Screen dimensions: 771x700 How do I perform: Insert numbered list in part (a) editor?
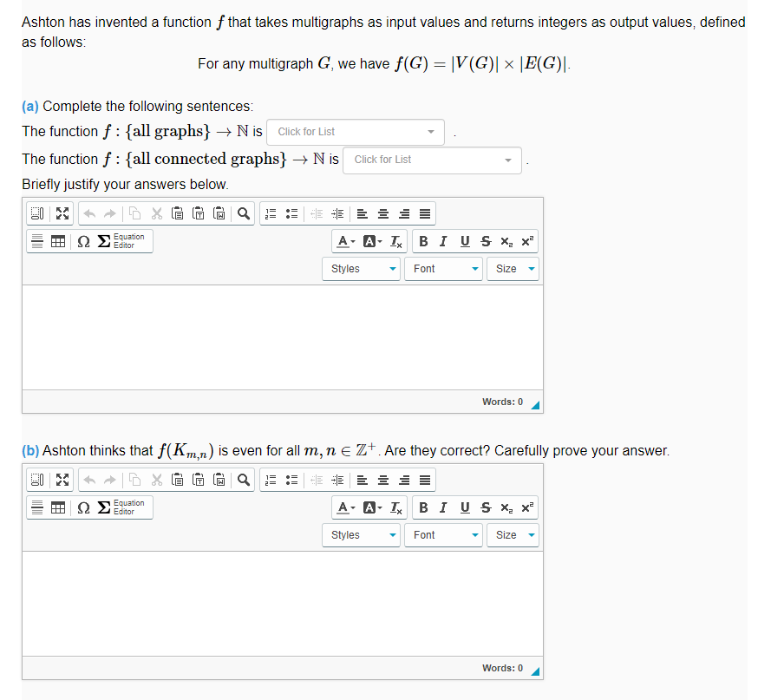[271, 213]
